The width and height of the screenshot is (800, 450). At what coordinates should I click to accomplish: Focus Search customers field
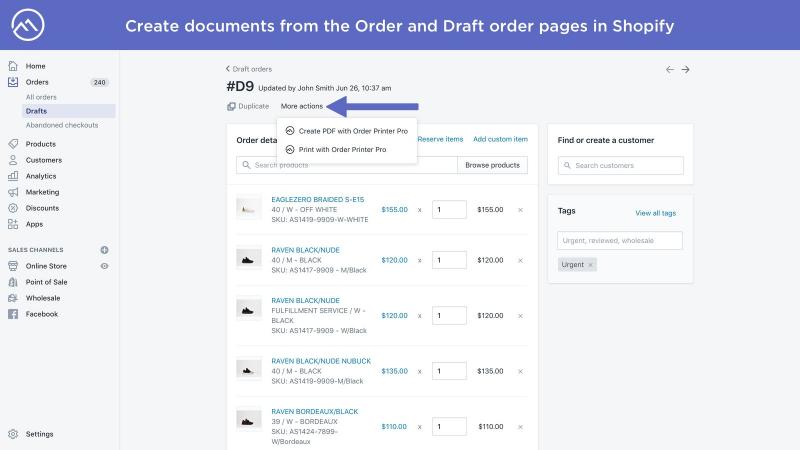620,165
